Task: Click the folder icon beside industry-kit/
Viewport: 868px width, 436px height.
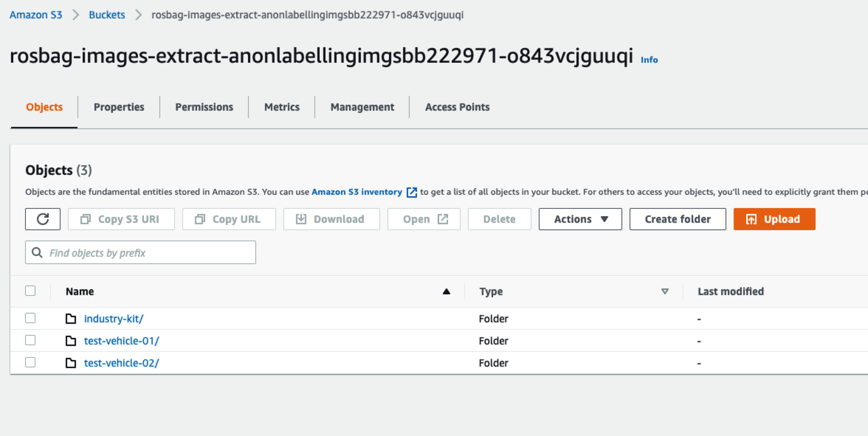Action: pyautogui.click(x=71, y=319)
